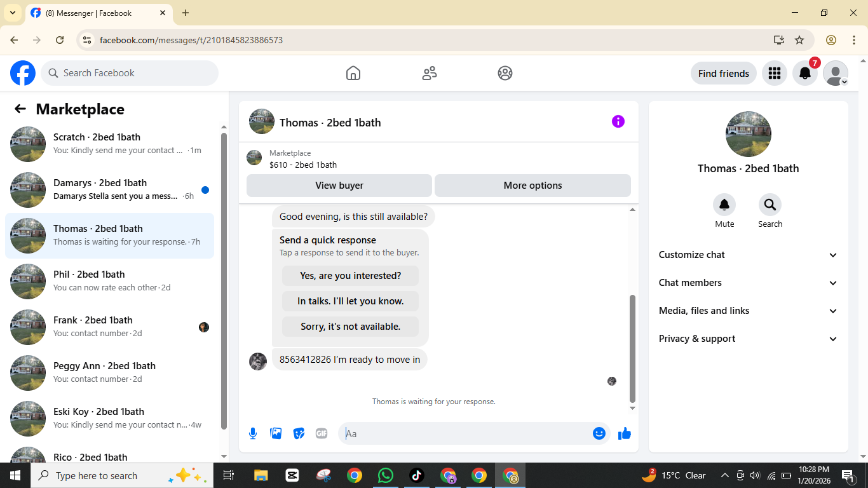Expand Media, files and links section

coord(748,311)
